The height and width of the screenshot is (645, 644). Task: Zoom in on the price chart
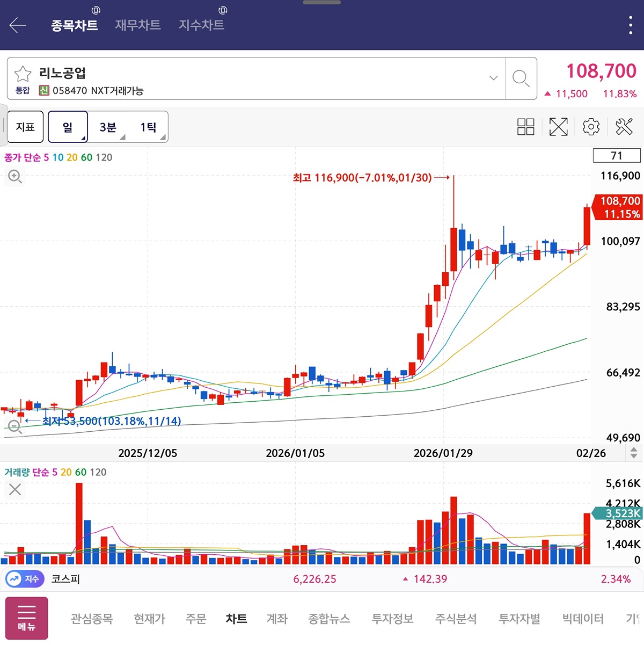[15, 176]
